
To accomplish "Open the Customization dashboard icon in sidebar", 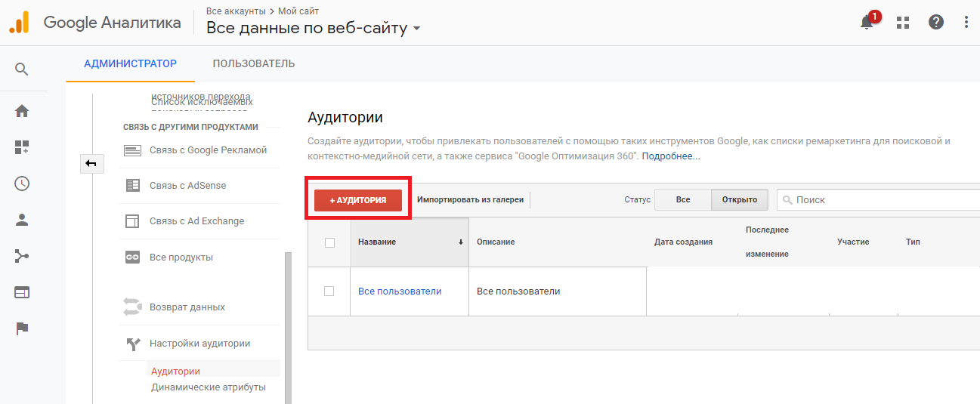I will pos(22,147).
